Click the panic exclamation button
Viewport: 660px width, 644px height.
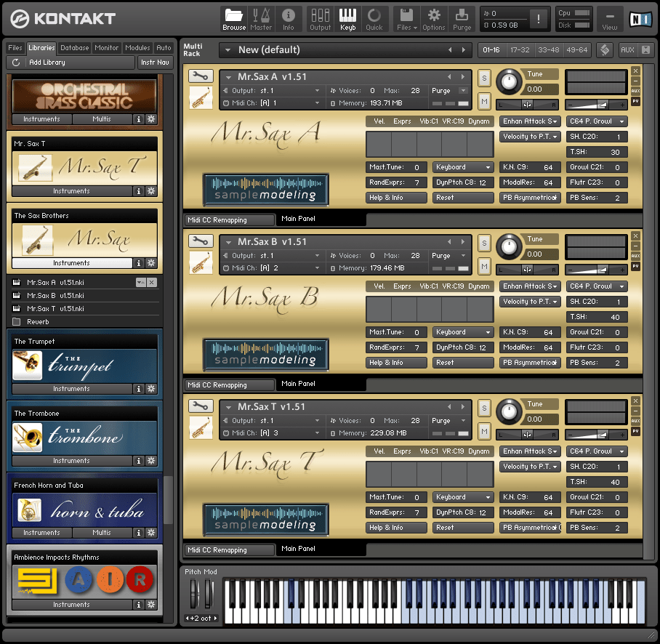tap(539, 19)
